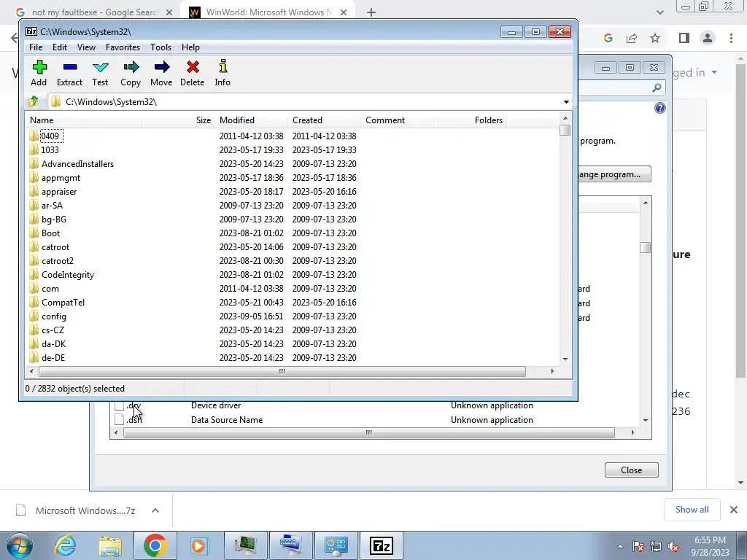Image resolution: width=747 pixels, height=560 pixels.
Task: Open the Chrome three-dot menu
Action: 731,38
